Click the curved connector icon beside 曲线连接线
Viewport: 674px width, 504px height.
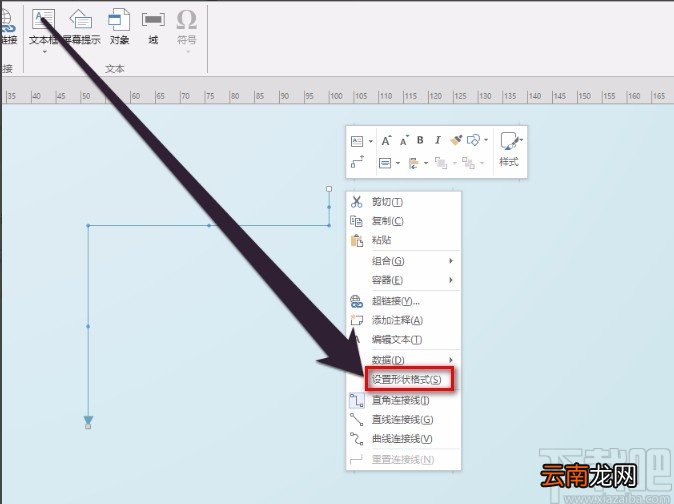[x=357, y=439]
